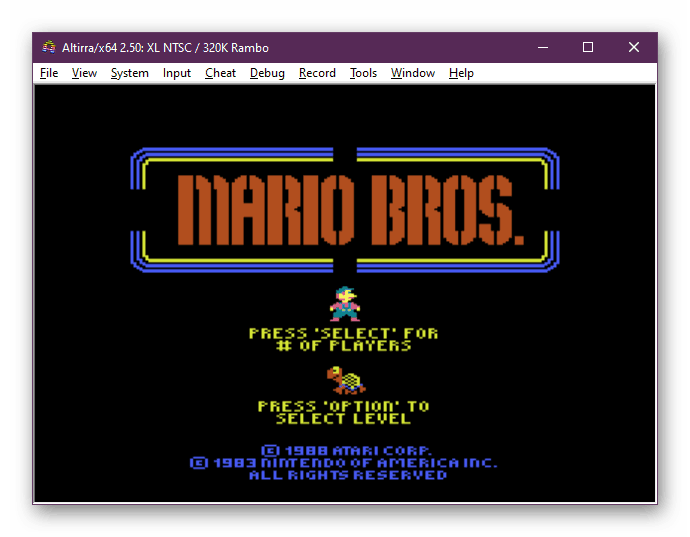Open the Cheat menu
The image size is (690, 537).
tap(220, 73)
